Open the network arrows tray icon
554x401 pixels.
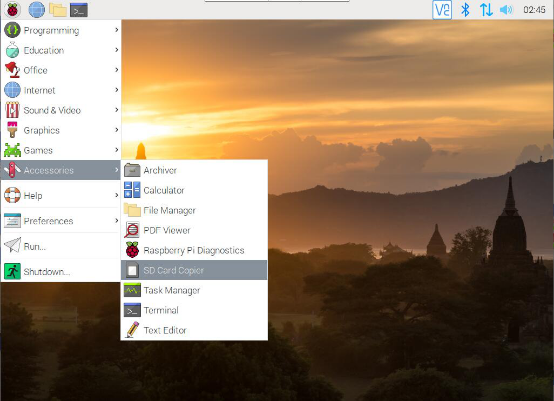pos(486,10)
